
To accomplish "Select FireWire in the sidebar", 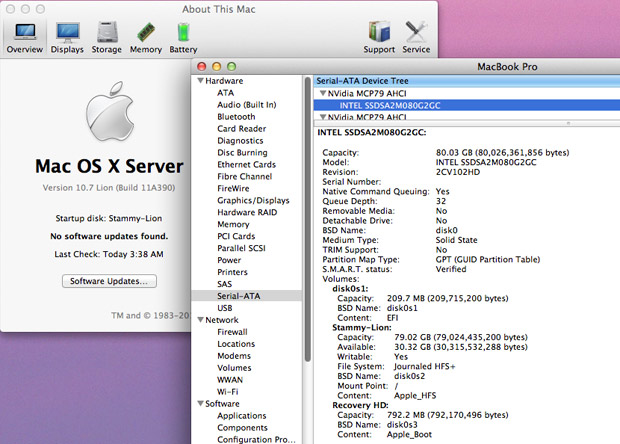I will point(233,189).
